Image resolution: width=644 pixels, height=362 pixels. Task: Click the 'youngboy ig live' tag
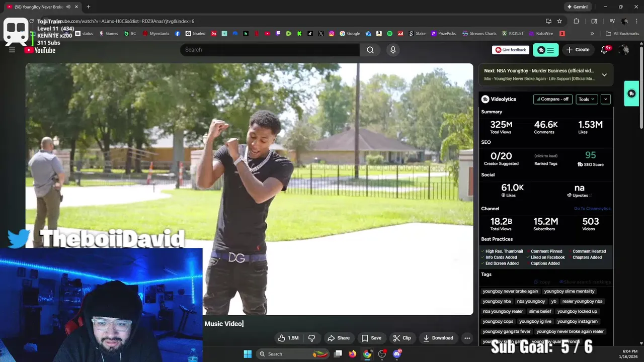(x=535, y=321)
